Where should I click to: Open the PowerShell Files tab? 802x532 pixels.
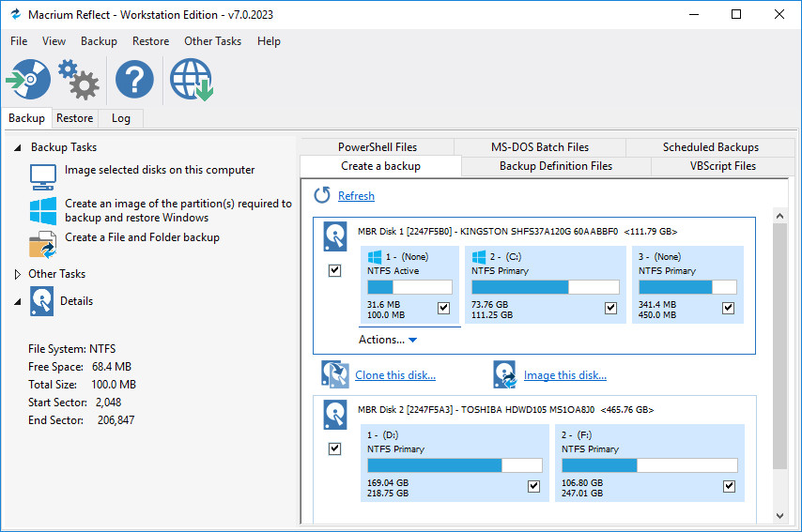(x=378, y=147)
